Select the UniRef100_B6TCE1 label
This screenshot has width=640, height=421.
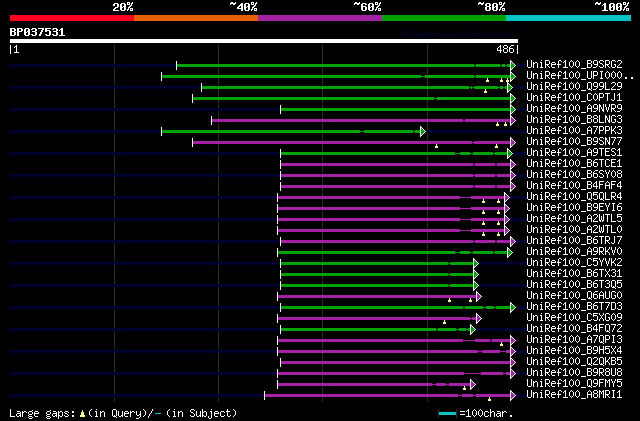(x=574, y=164)
